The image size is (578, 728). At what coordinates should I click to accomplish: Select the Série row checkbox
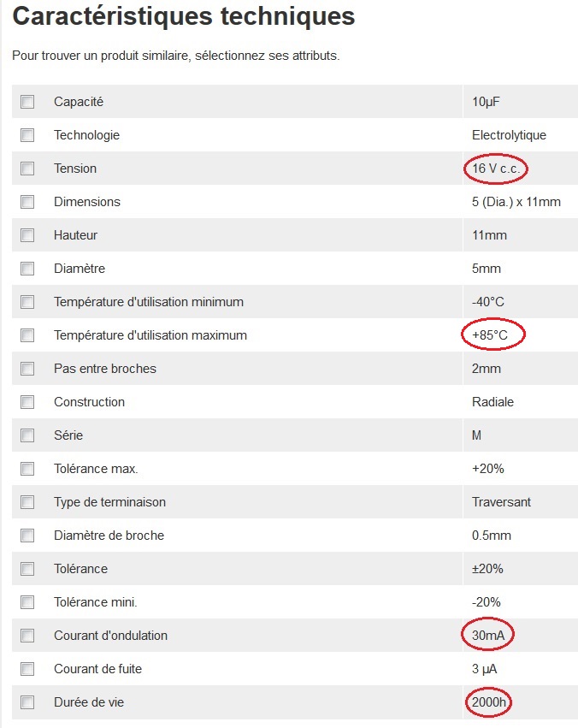pos(27,435)
